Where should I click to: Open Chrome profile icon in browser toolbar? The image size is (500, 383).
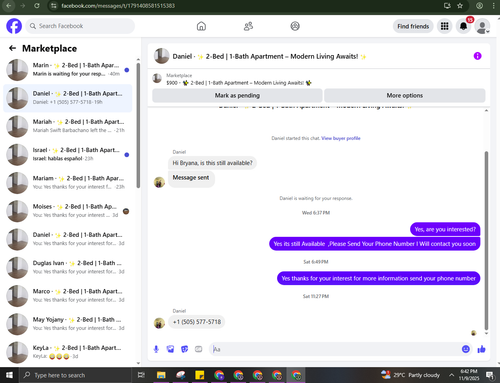pyautogui.click(x=479, y=6)
